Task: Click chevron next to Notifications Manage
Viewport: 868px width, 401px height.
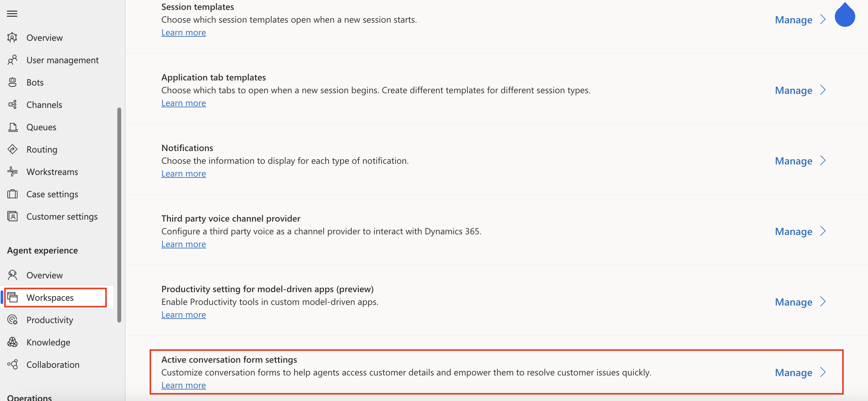Action: pos(823,161)
